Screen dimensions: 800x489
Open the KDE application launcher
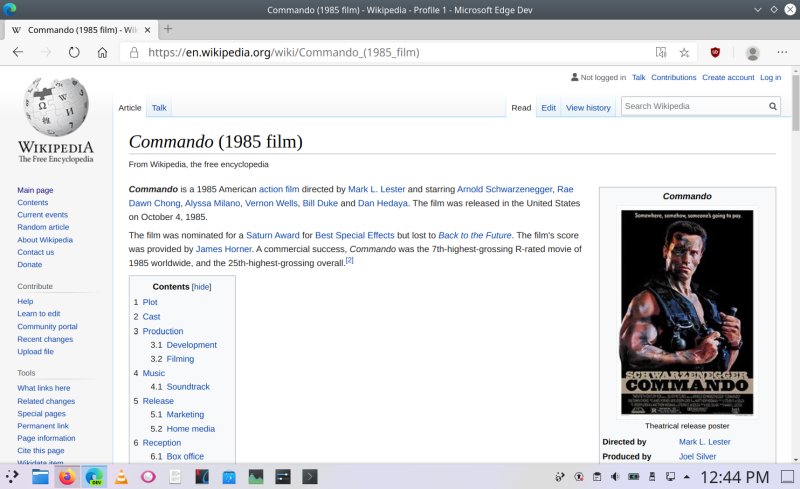click(11, 477)
